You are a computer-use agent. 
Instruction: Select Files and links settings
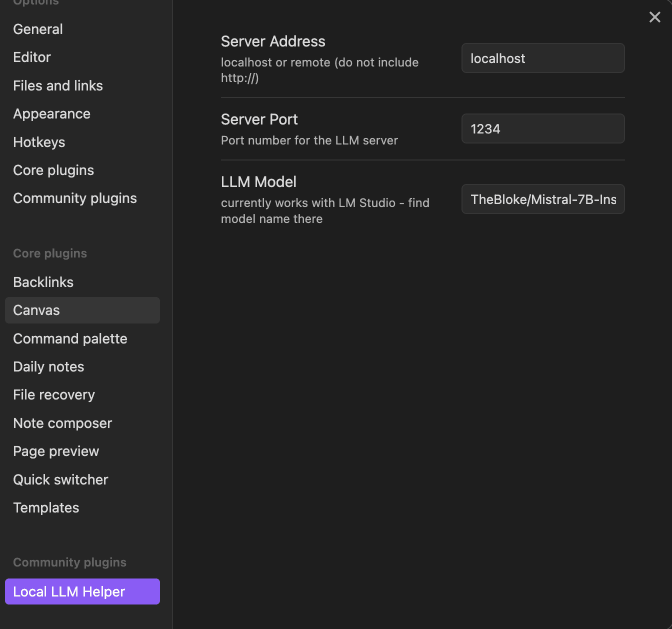tap(57, 85)
